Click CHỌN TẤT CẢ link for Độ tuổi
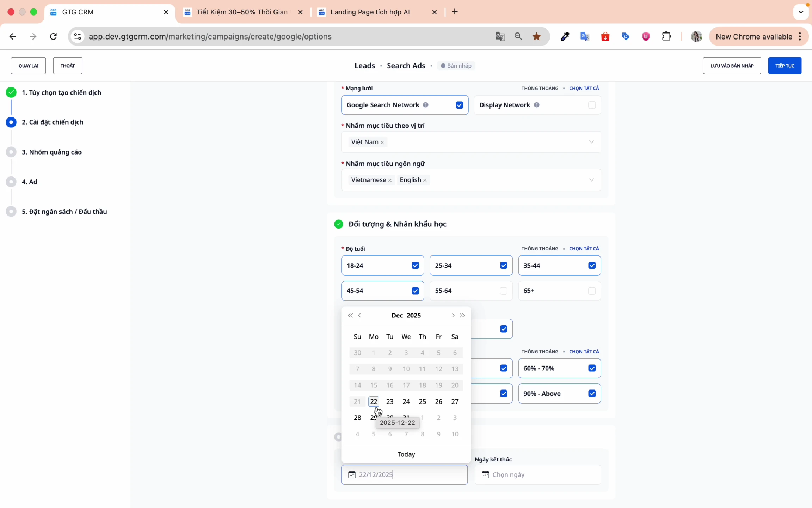Image resolution: width=812 pixels, height=508 pixels. 584,249
